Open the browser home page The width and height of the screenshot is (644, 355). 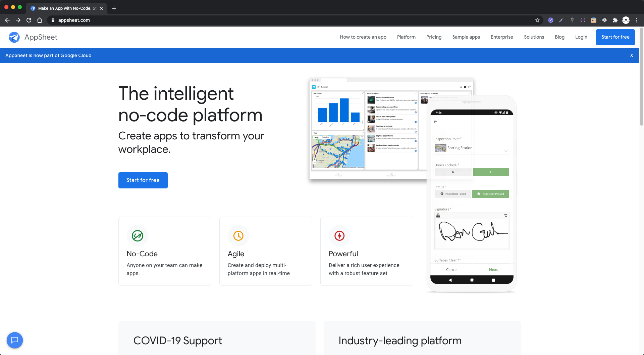(40, 20)
